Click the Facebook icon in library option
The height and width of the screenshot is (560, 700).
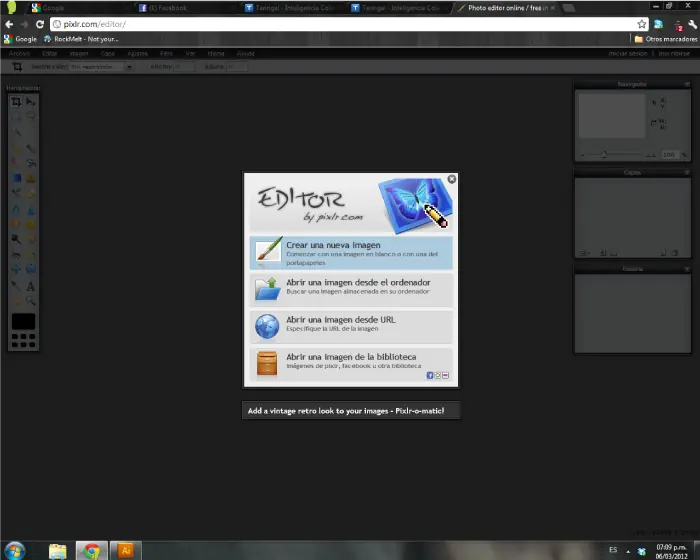pos(430,376)
